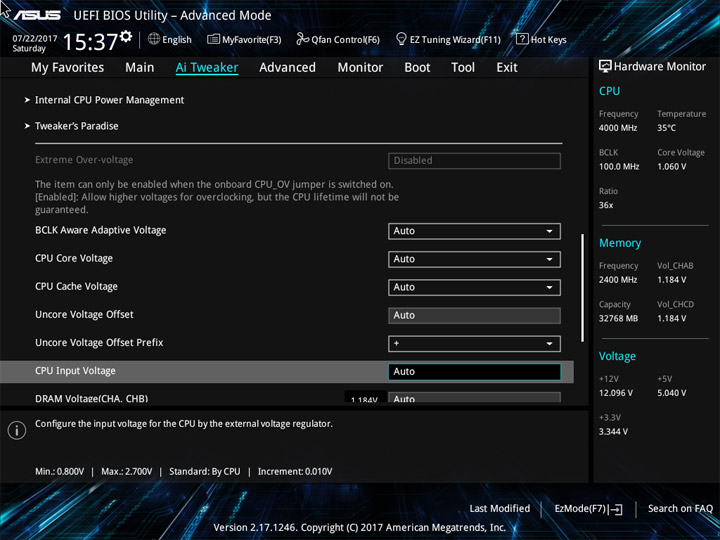Switch to Advanced tab

point(287,68)
